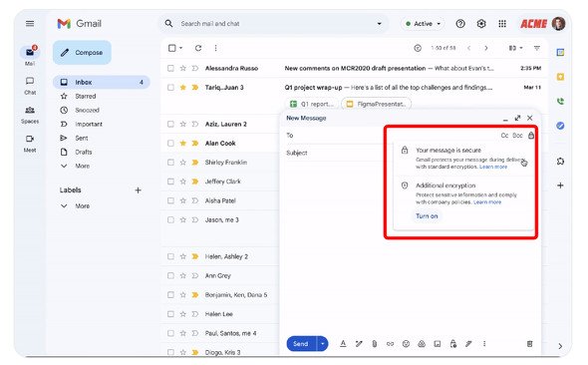Star the Helen Lee email
Image resolution: width=588 pixels, height=365 pixels.
pos(183,313)
